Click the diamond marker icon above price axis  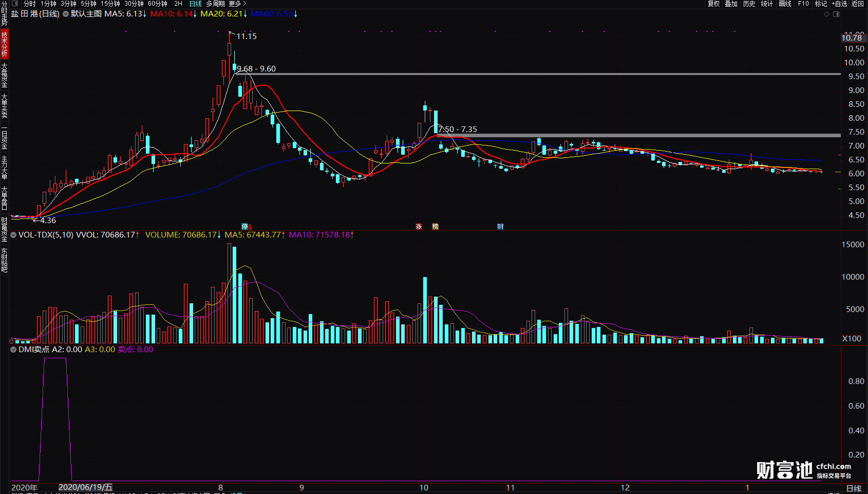[826, 14]
